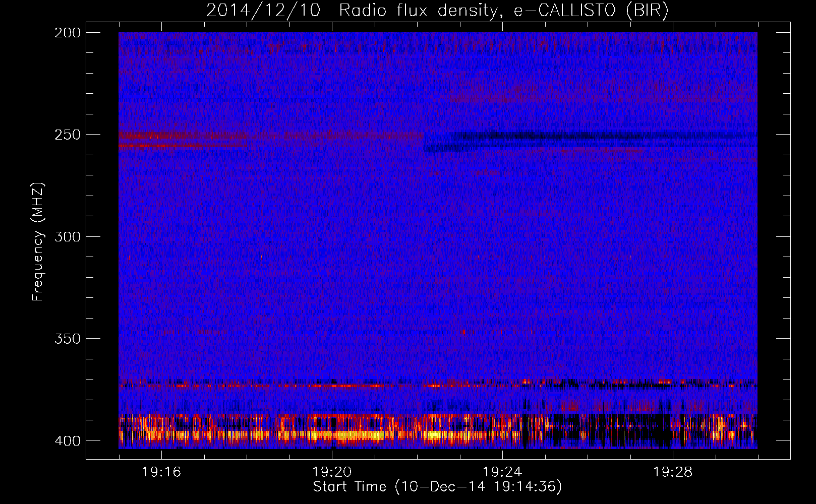816x504 pixels.
Task: Click the 'Start Time (10-Dec-14 19:14:36)' label
Action: tap(437, 487)
